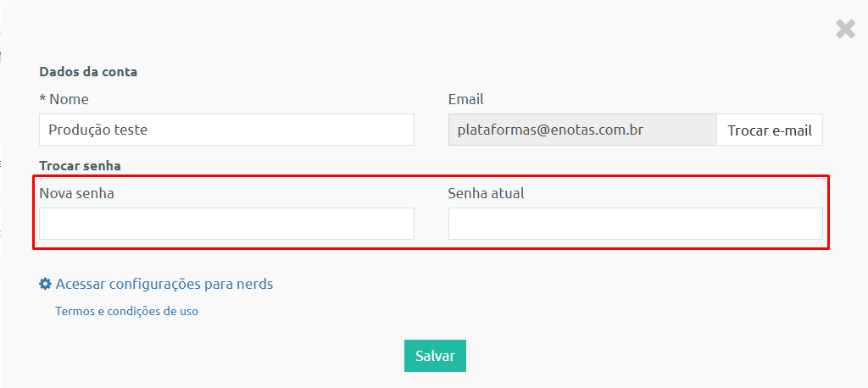The image size is (868, 388).
Task: Click the word teste inside the Nome field
Action: [x=131, y=130]
